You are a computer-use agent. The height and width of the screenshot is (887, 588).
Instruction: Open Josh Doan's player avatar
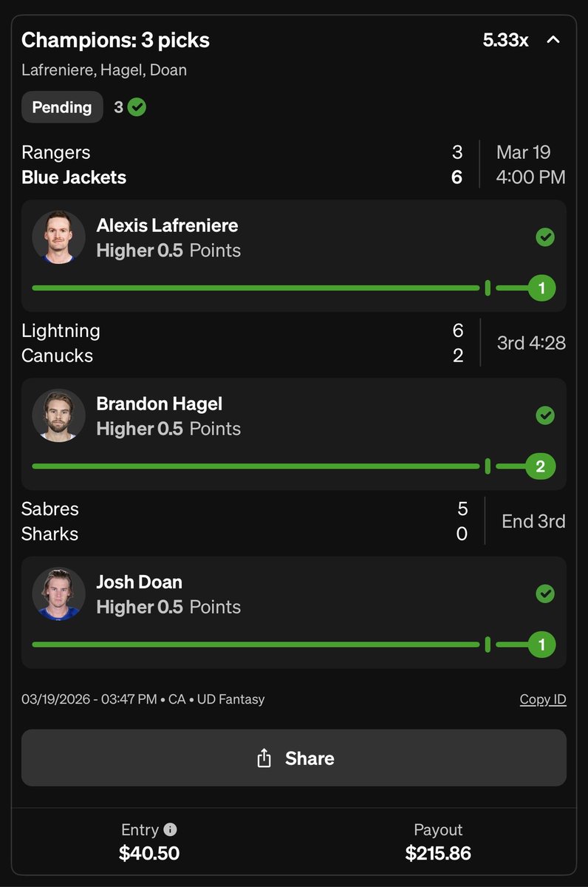click(x=59, y=594)
